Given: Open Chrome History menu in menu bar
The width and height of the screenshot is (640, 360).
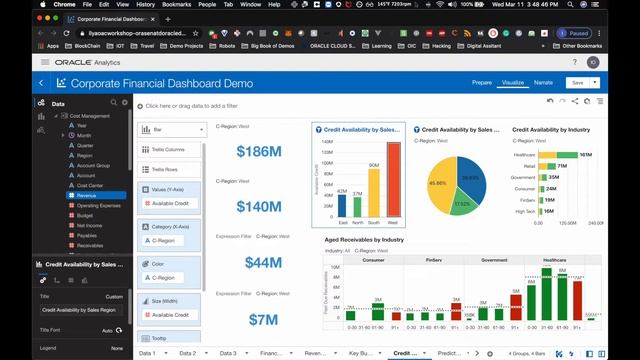Looking at the screenshot, I should pyautogui.click(x=145, y=4).
